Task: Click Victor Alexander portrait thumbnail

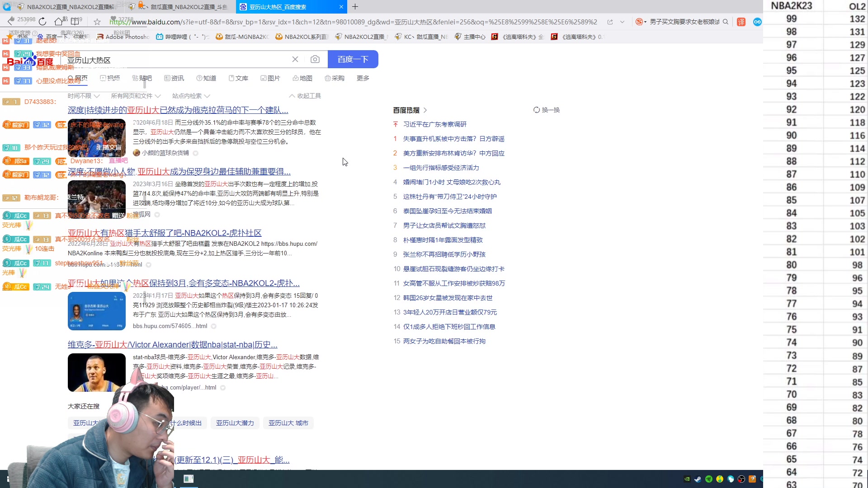Action: (x=97, y=372)
